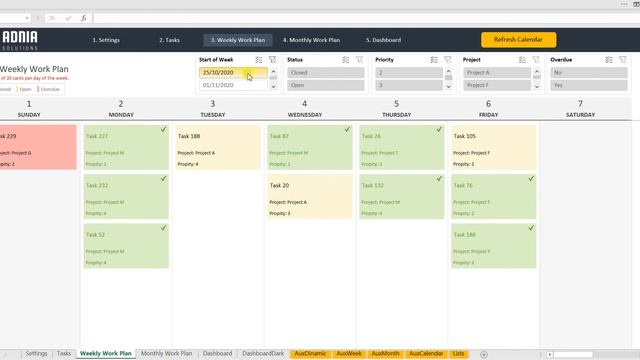Open the AuxWeek sheet tab

pyautogui.click(x=349, y=354)
